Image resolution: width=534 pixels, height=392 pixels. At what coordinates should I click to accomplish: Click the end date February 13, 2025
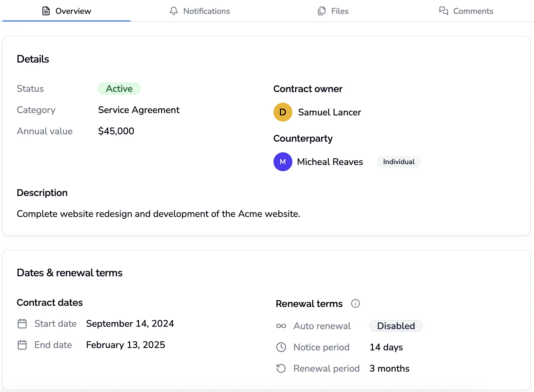(125, 345)
